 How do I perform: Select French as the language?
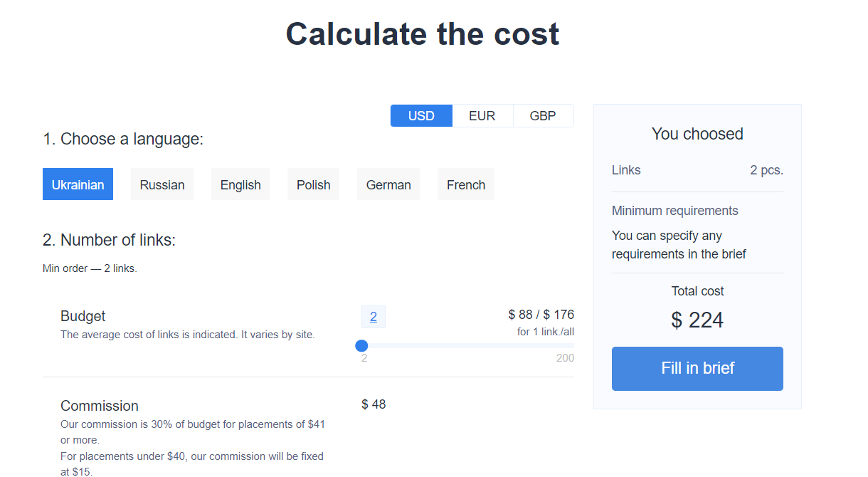[x=466, y=185]
